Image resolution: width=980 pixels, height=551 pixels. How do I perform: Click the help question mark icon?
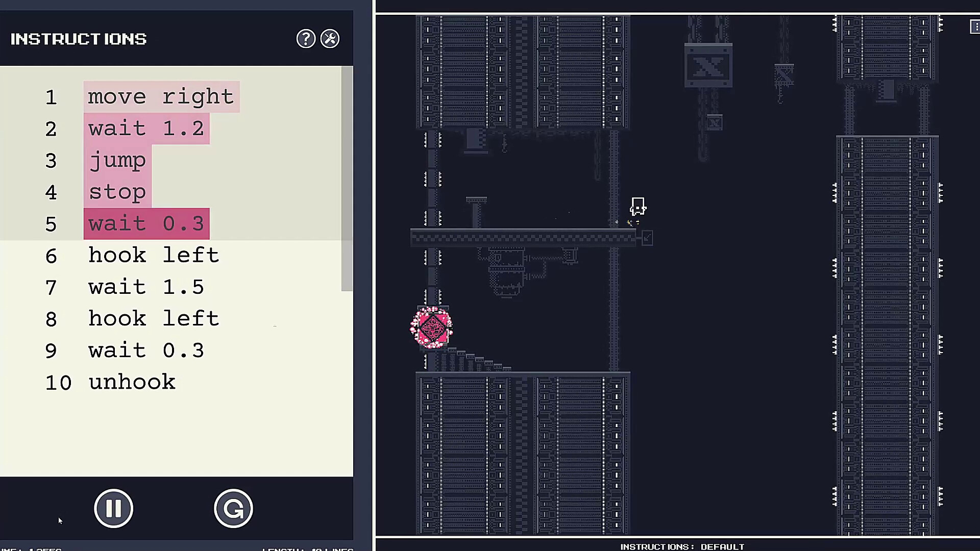click(306, 38)
